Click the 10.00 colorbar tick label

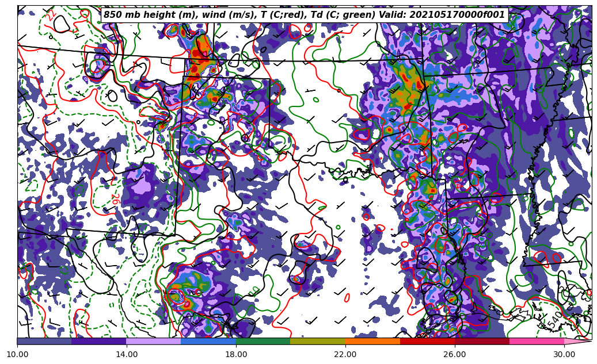click(17, 355)
